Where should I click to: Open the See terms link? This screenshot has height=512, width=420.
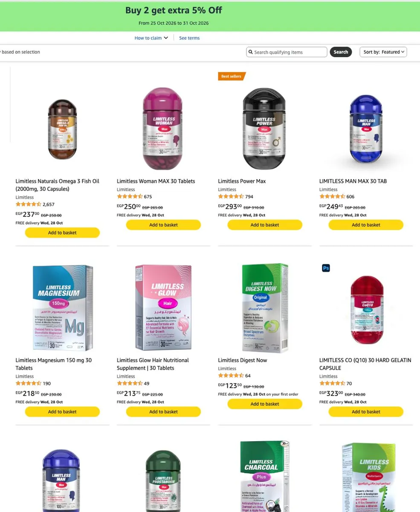pos(189,38)
